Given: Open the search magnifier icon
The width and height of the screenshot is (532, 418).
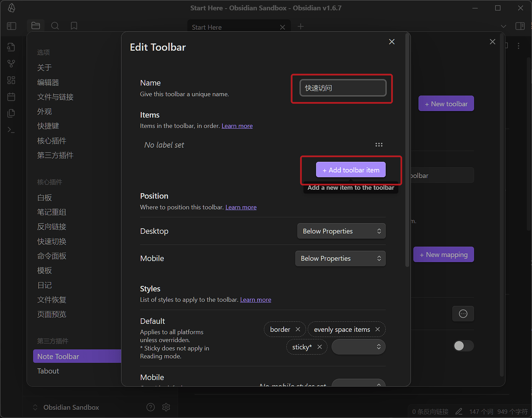Looking at the screenshot, I should 55,26.
